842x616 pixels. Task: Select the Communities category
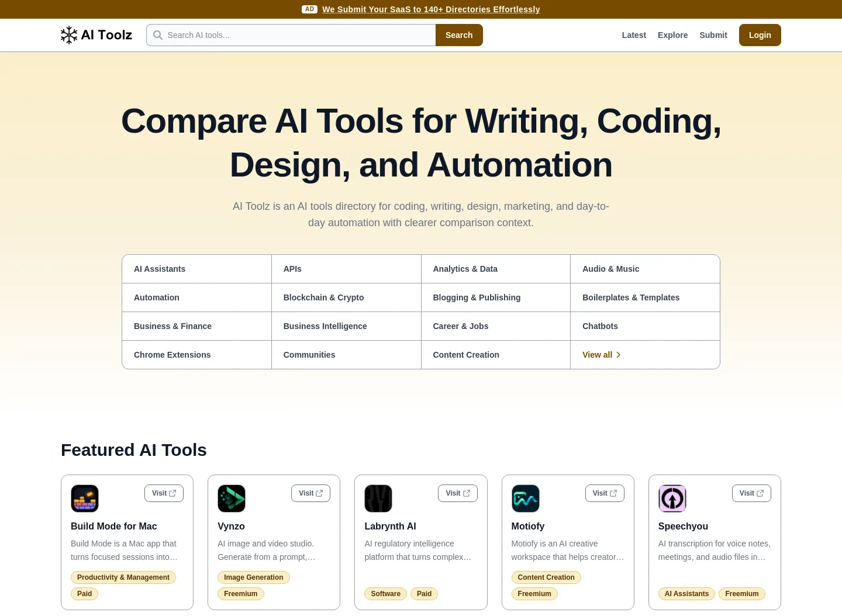point(346,355)
